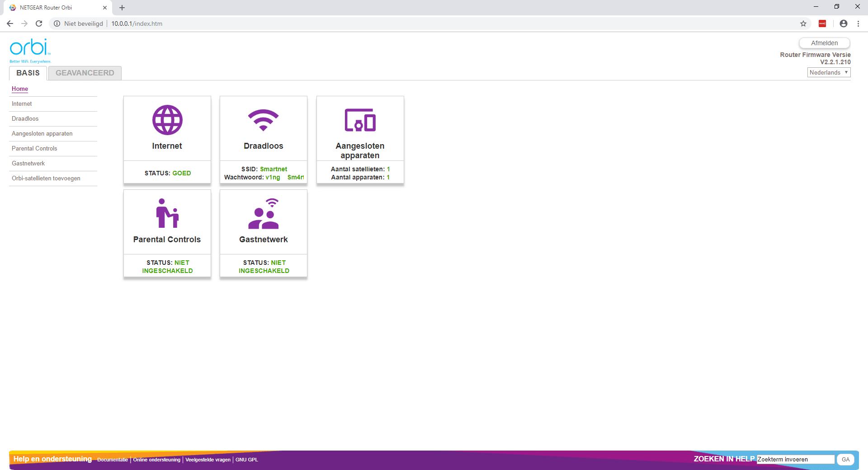The height and width of the screenshot is (470, 868).
Task: Open the Online ondersteuning link
Action: (157, 460)
